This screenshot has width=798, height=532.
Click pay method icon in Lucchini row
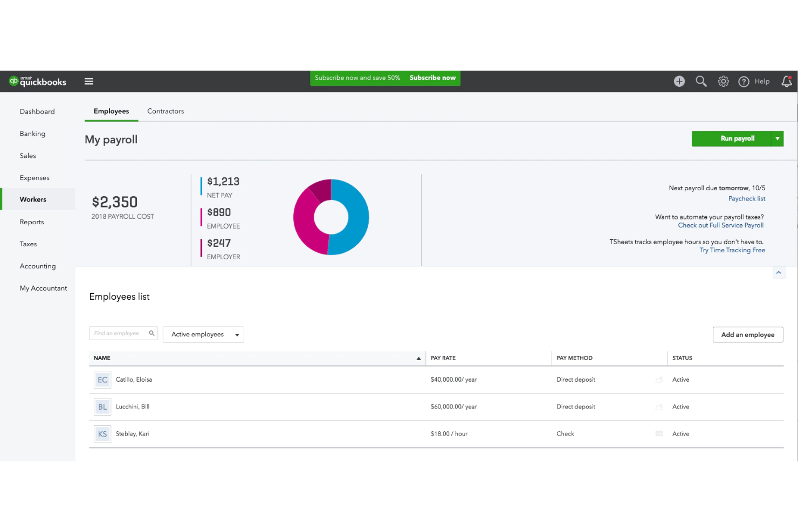click(659, 407)
